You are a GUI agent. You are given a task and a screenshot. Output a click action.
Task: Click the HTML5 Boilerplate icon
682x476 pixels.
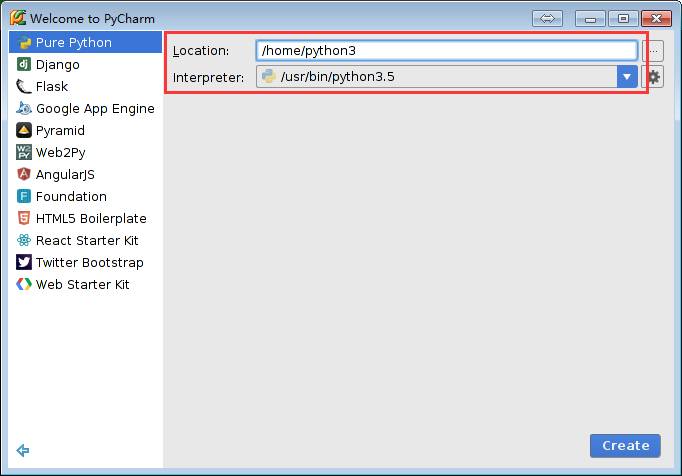tap(24, 218)
